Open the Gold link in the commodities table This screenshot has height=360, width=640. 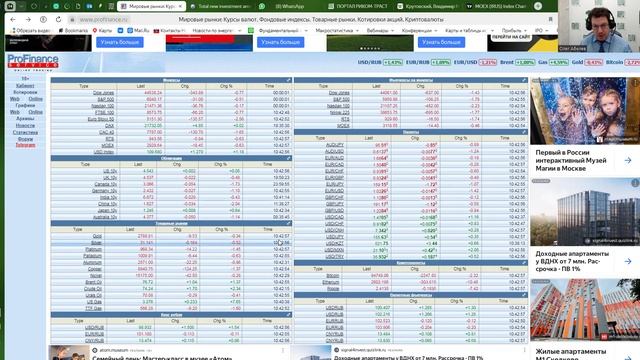tap(97, 236)
